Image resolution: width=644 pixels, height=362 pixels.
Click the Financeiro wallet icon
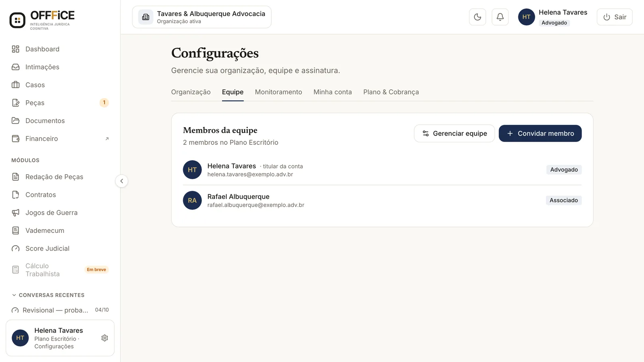click(16, 139)
